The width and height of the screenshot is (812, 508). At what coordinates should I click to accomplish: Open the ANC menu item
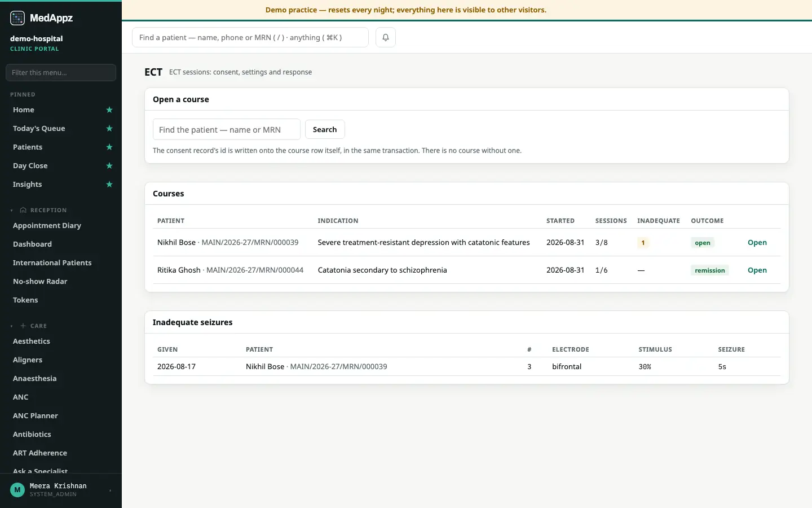20,397
